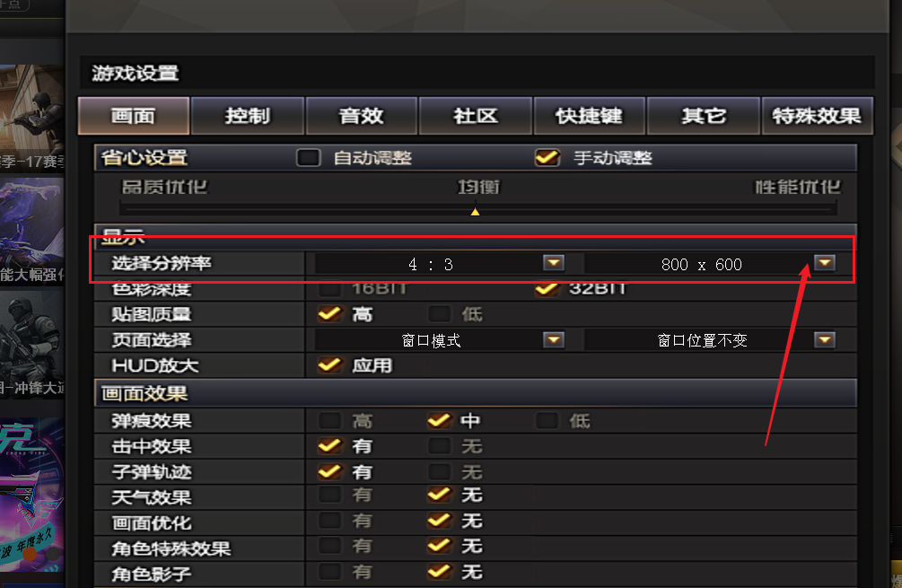The height and width of the screenshot is (588, 902).
Task: Expand the 窗口位置不变 dropdown arrow
Action: (824, 339)
